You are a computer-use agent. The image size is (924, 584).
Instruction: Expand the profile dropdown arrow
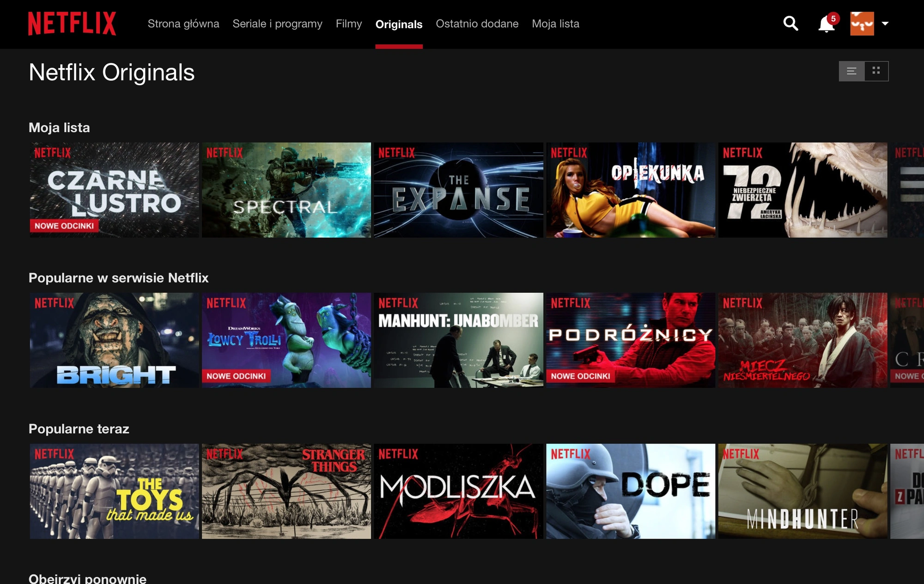tap(885, 24)
